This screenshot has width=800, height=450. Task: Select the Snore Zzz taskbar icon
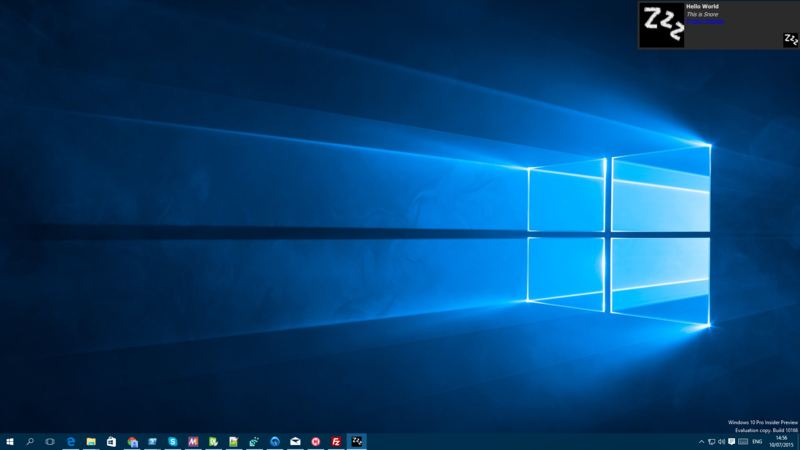click(357, 441)
